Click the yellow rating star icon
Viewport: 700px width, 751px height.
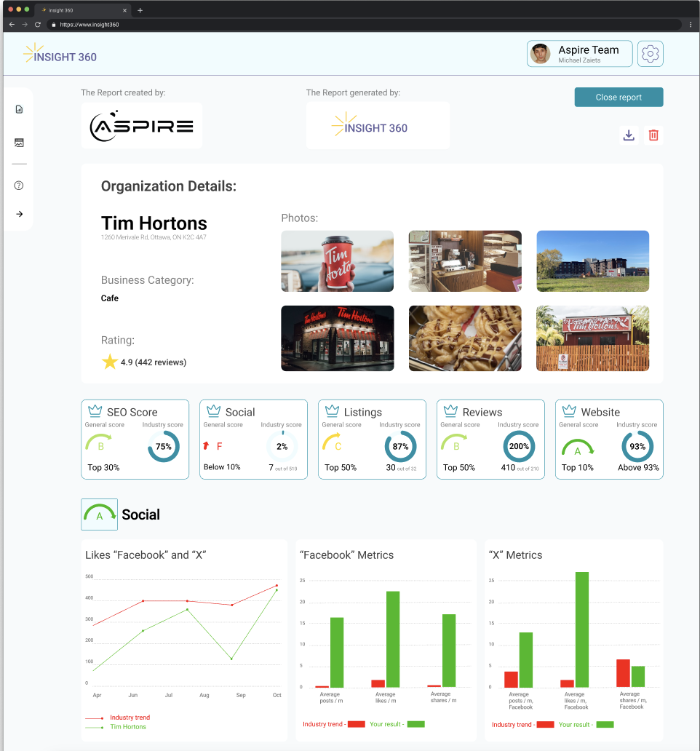[110, 362]
